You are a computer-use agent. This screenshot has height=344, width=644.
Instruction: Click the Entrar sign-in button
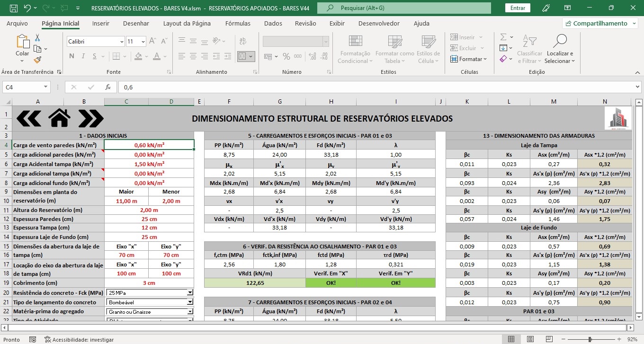click(518, 8)
